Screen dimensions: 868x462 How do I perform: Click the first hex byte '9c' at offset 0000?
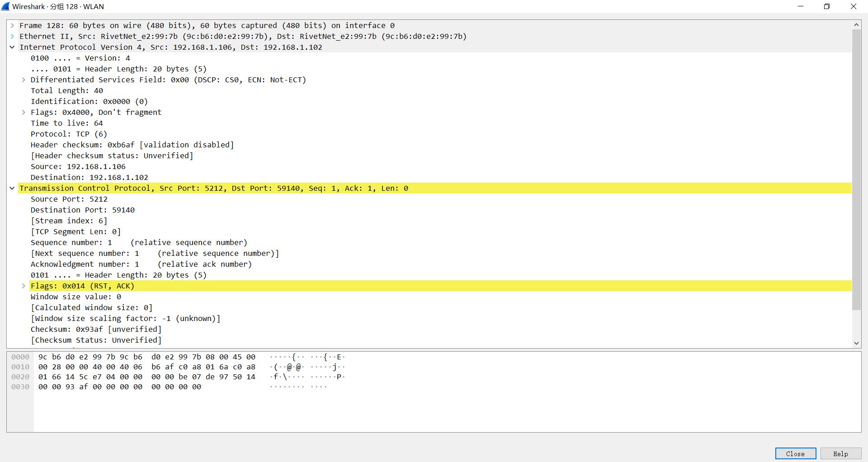coord(43,357)
